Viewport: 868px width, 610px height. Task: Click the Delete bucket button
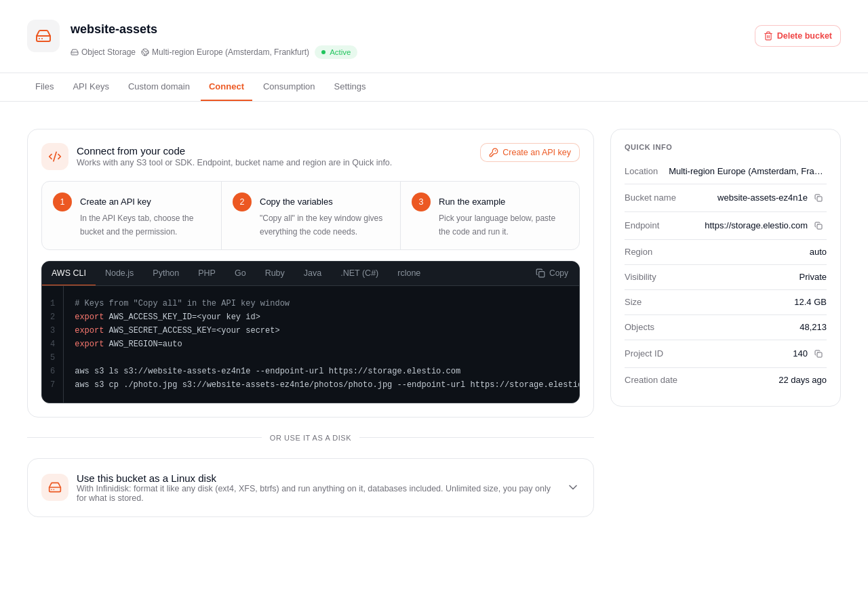[x=797, y=36]
